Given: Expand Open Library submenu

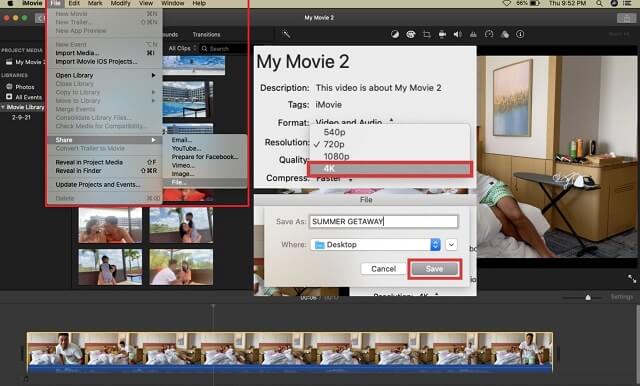Looking at the screenshot, I should [105, 75].
